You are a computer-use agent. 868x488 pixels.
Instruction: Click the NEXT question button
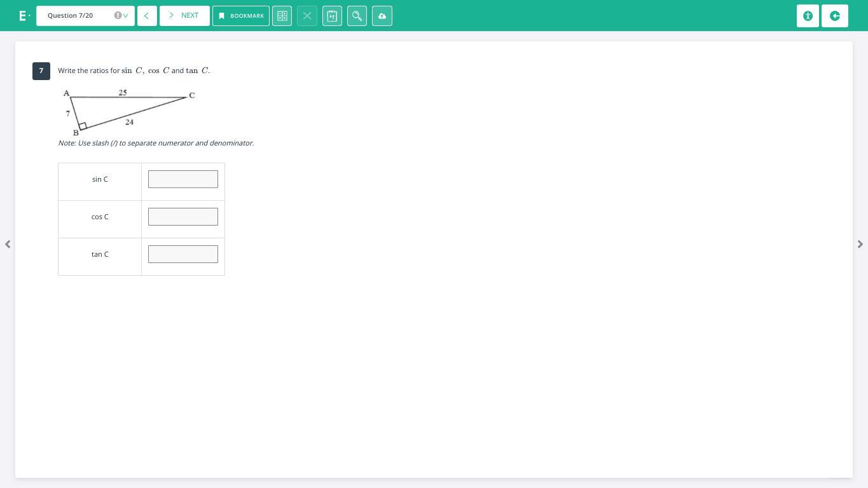[184, 16]
